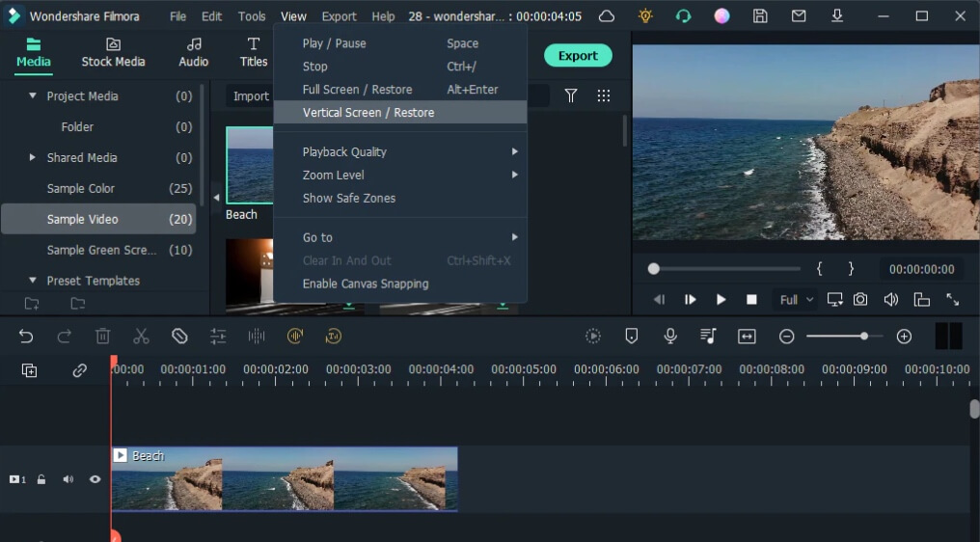Screen dimensions: 980x542
Task: Open the Titles tab
Action: pyautogui.click(x=253, y=52)
